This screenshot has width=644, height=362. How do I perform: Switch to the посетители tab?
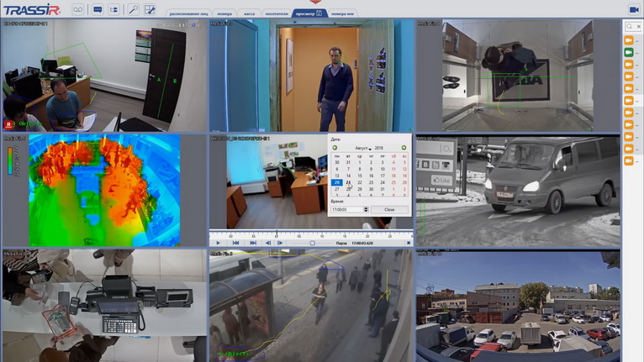(x=277, y=13)
